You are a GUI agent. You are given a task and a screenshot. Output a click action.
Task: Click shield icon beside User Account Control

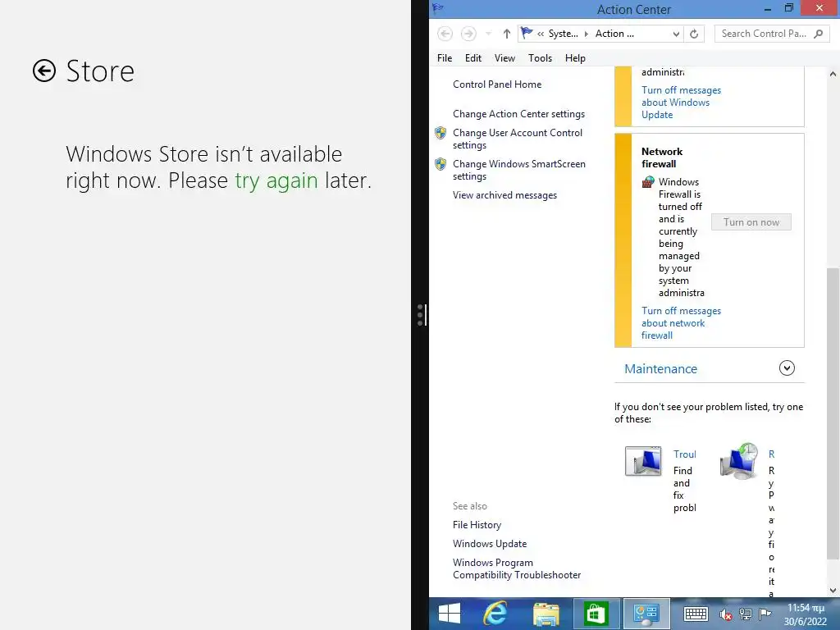click(441, 133)
